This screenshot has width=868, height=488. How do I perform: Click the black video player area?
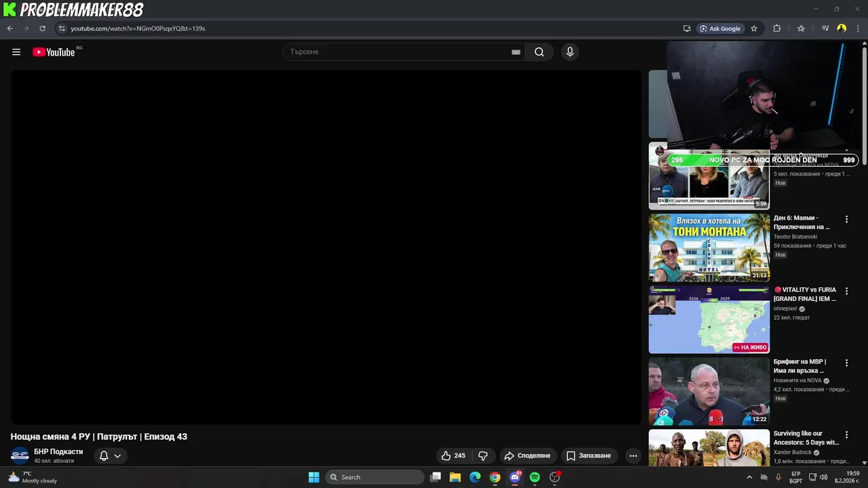pyautogui.click(x=325, y=247)
